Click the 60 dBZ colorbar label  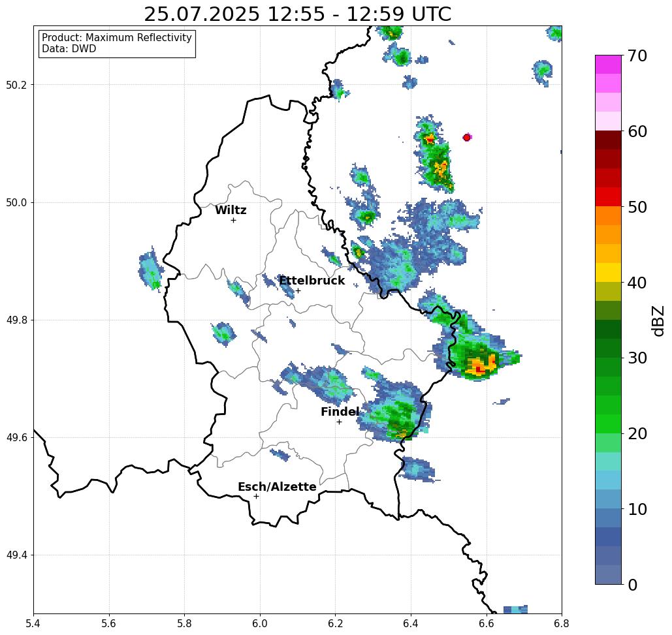point(637,131)
